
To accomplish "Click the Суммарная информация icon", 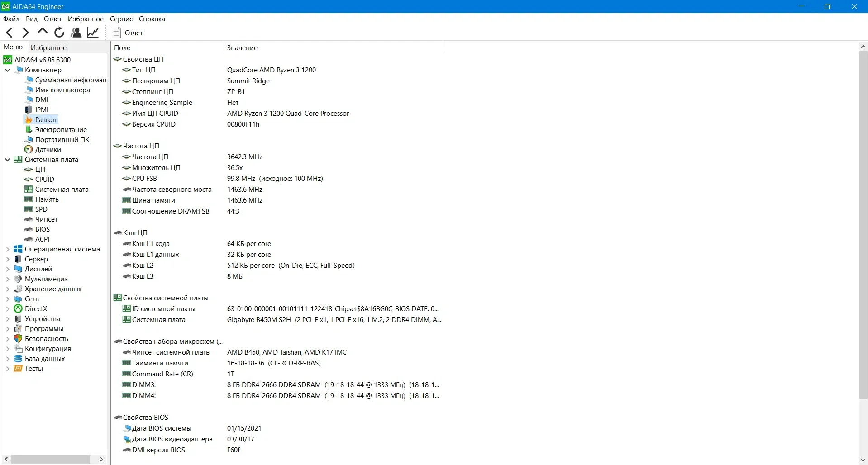I will [29, 80].
